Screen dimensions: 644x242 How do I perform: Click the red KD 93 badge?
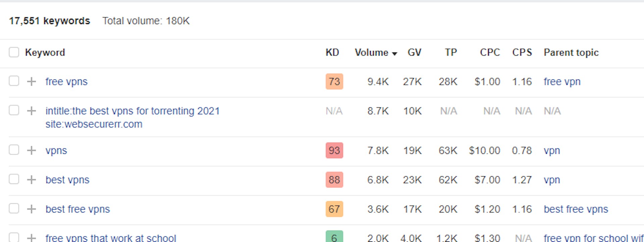[x=334, y=150]
